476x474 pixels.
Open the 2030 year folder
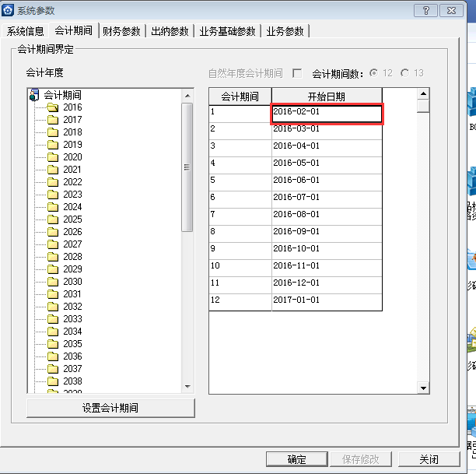pos(52,282)
